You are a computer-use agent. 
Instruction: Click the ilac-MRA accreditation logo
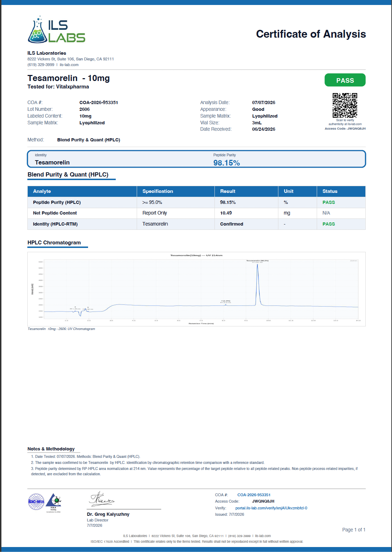tap(36, 502)
